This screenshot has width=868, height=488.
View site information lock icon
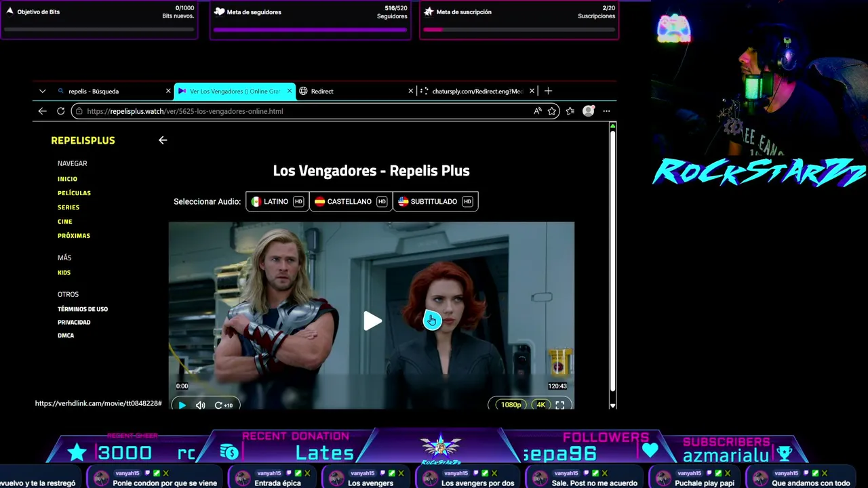[79, 111]
